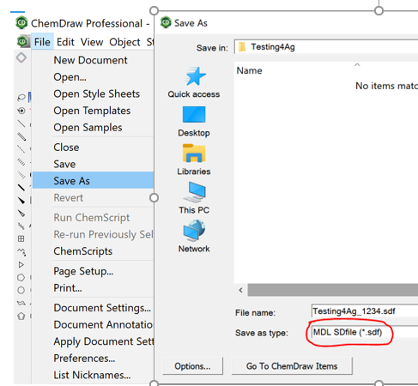Click the Go To ChemDraw Items button
418x386 pixels.
[x=292, y=366]
